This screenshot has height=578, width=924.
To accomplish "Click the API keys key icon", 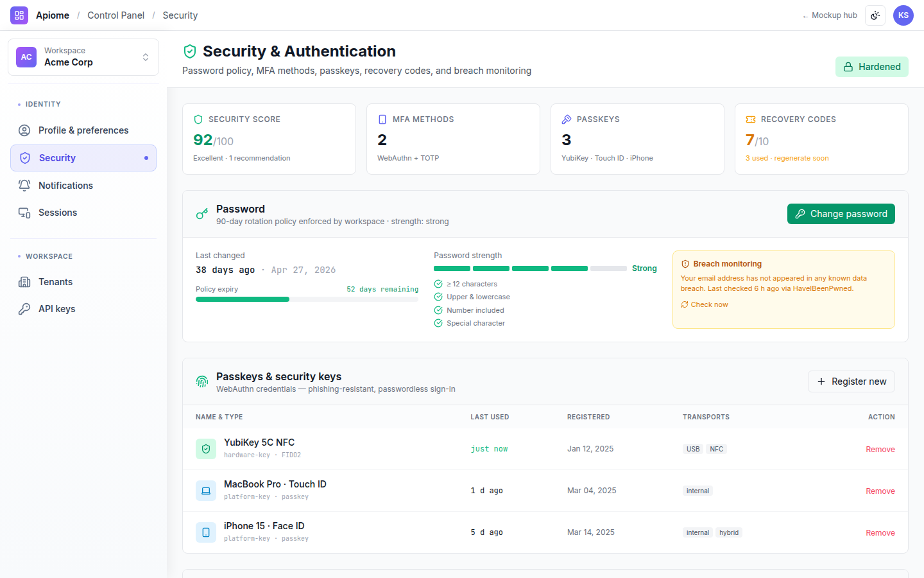I will click(x=24, y=309).
